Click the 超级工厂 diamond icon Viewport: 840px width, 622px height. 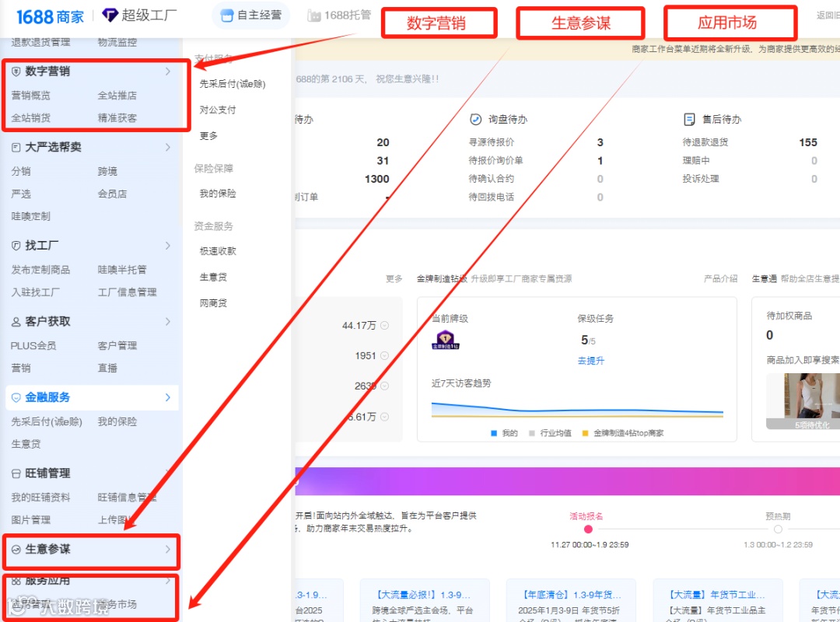tap(110, 16)
